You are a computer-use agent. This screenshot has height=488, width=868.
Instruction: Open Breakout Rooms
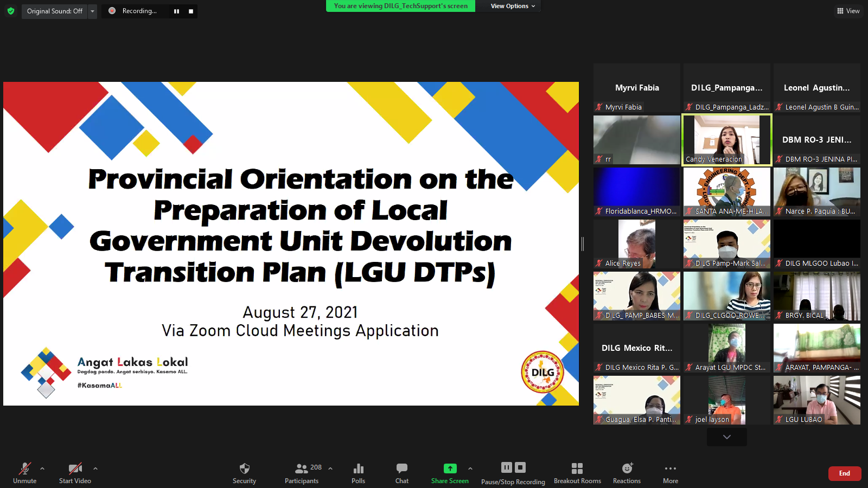click(577, 473)
